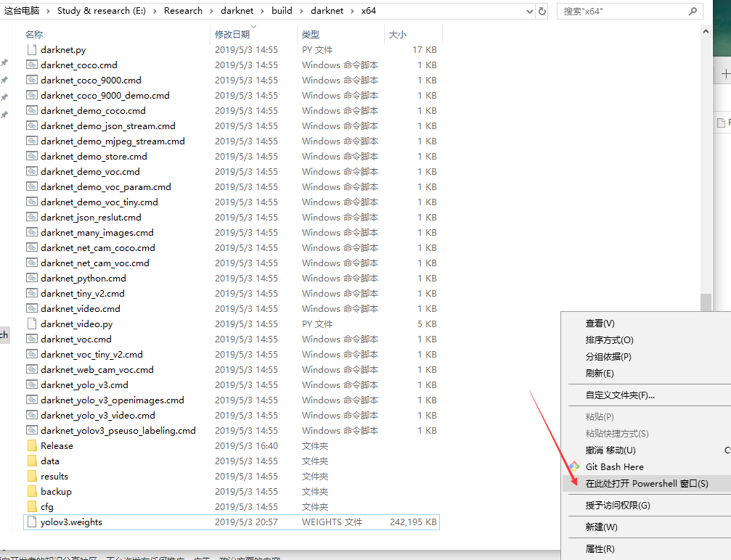Click the results folder icon
731x560 pixels.
pos(32,476)
